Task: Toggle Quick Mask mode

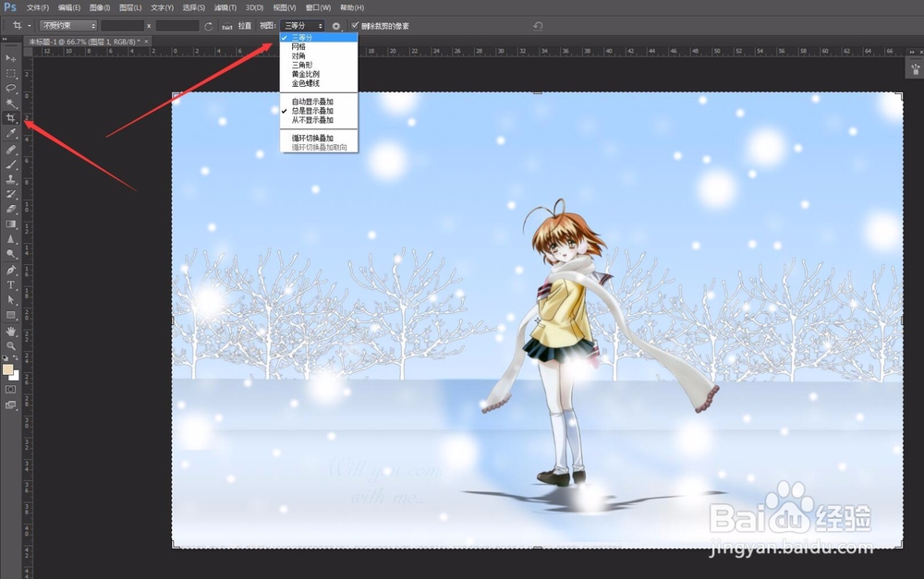Action: (x=10, y=390)
